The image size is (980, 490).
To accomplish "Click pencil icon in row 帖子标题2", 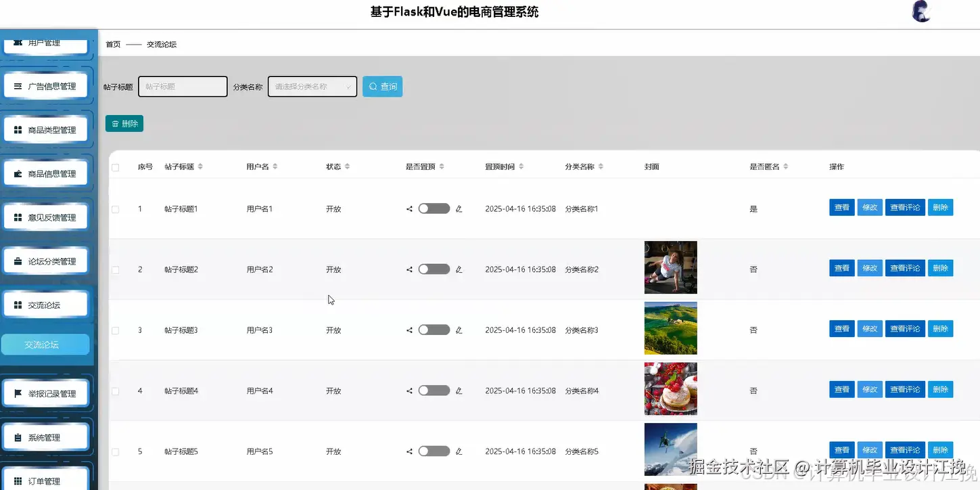I will pos(459,269).
